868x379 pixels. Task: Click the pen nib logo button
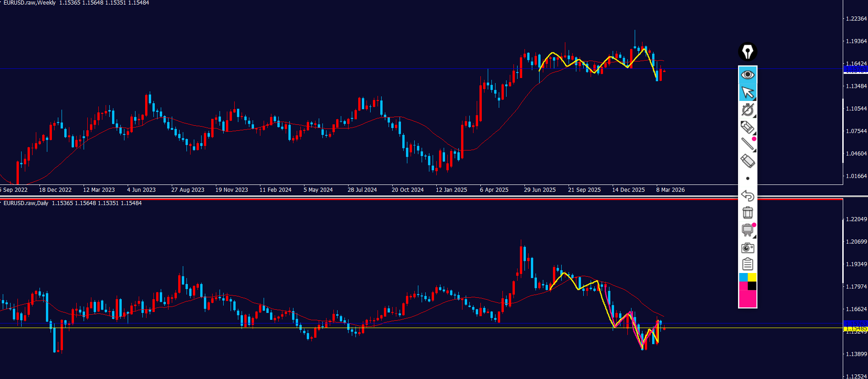(747, 52)
